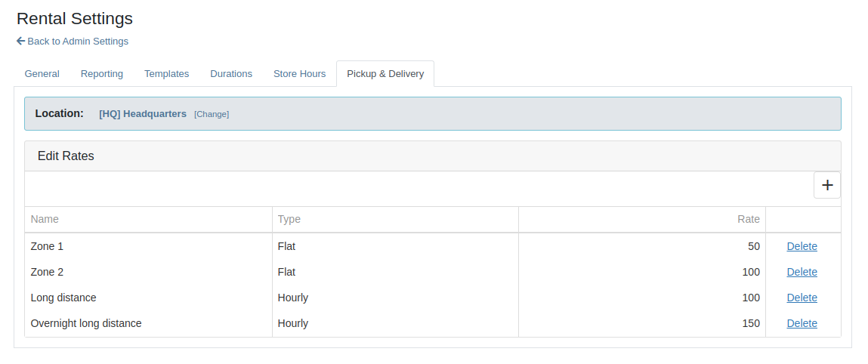
Task: Open the [HQ] Headquarters location link
Action: click(143, 113)
